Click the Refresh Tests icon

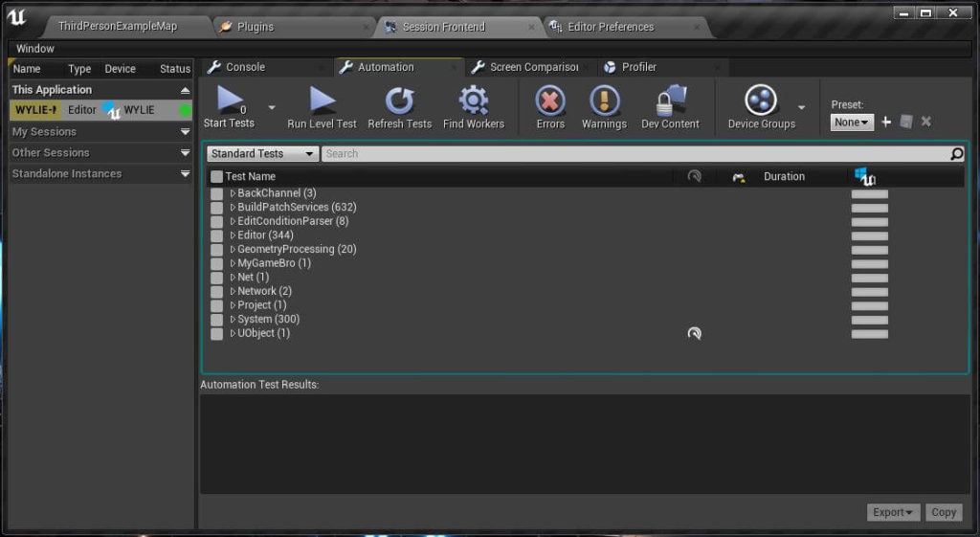[x=399, y=101]
